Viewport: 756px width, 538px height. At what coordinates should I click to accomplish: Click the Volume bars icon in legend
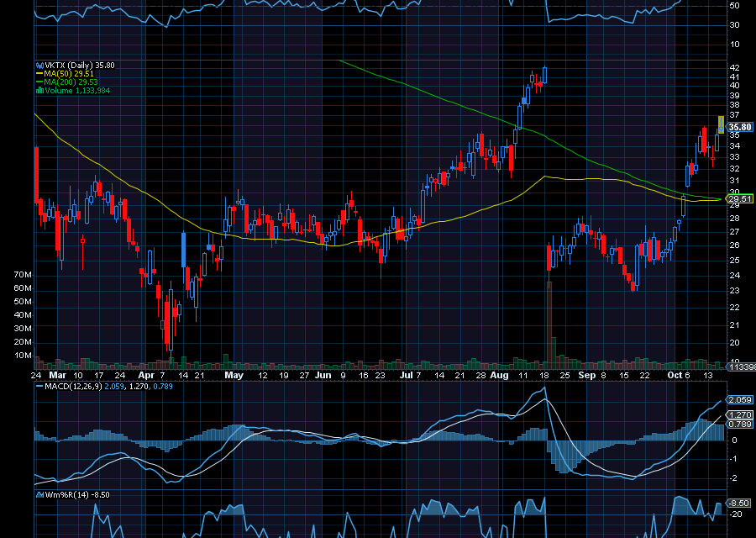click(38, 91)
